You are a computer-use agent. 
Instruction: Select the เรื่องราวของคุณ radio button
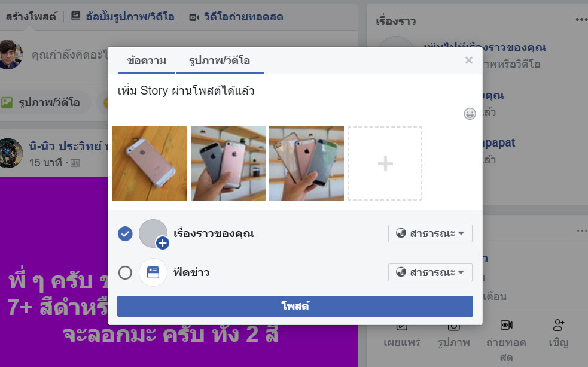[125, 233]
